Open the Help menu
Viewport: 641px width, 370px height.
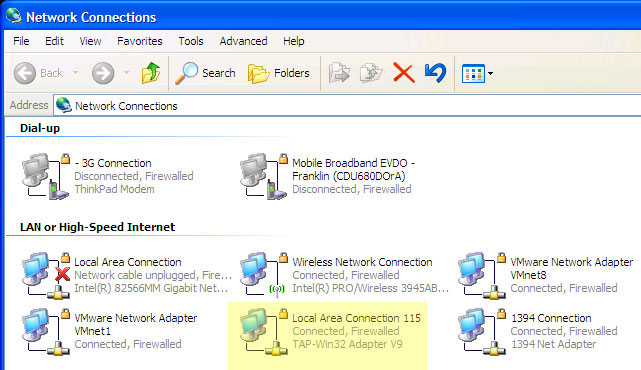[x=294, y=41]
